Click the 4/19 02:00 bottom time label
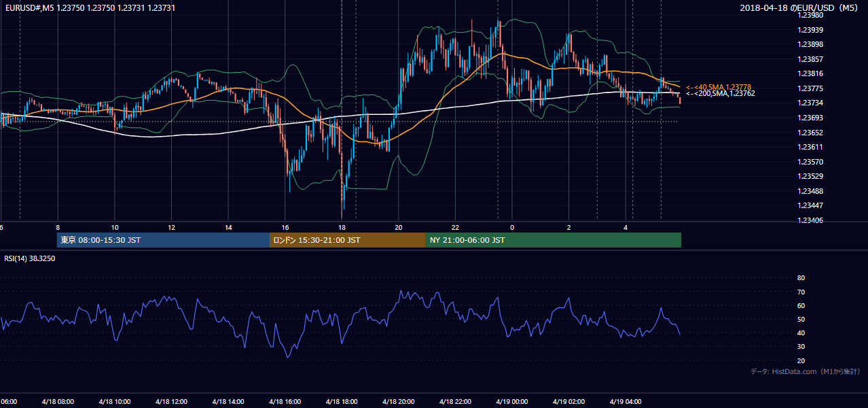Image resolution: width=868 pixels, height=408 pixels. 568,402
